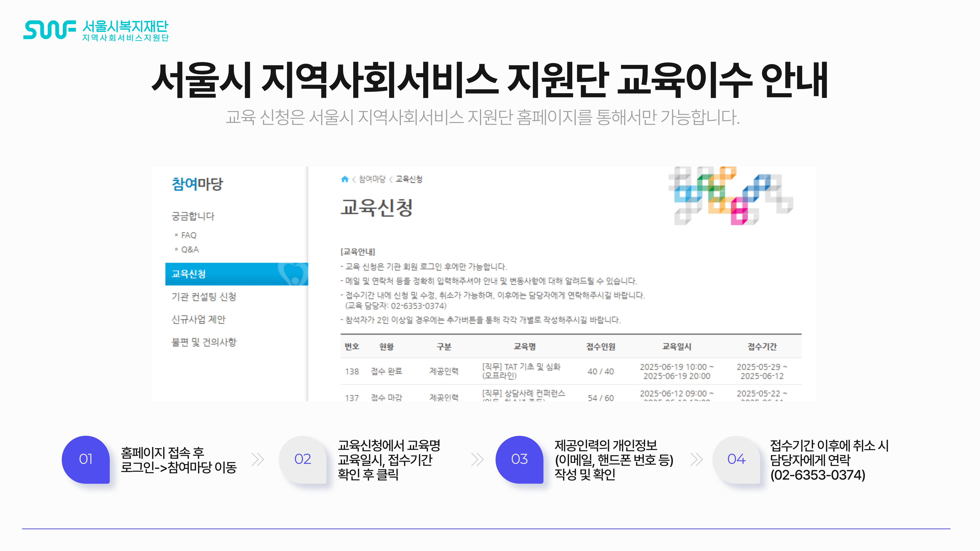Click the row number 138 cell
This screenshot has width=980, height=551.
pyautogui.click(x=352, y=372)
